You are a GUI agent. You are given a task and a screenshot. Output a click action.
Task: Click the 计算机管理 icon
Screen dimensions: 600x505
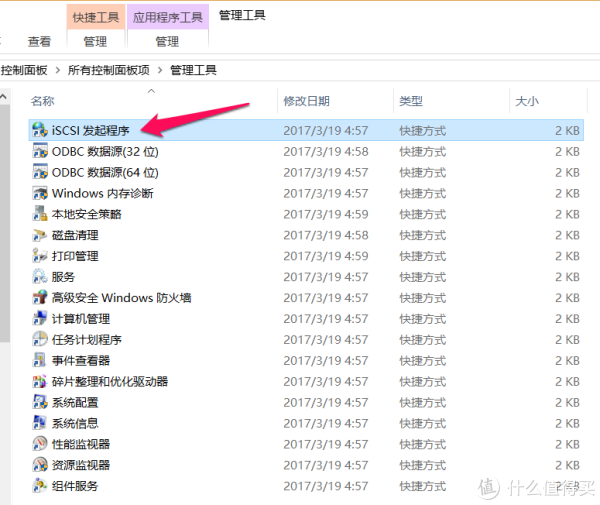pos(40,319)
